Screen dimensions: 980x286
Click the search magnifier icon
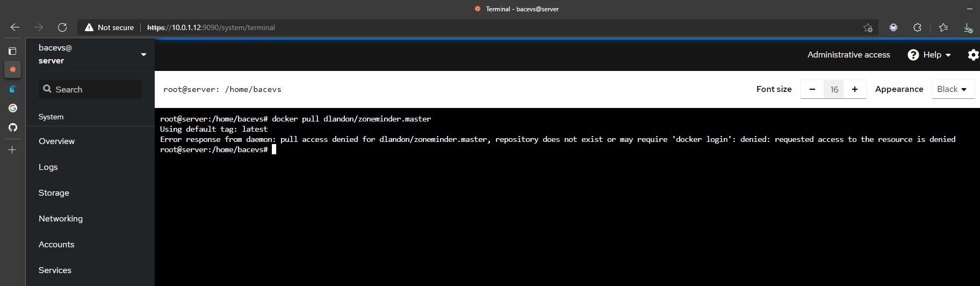[47, 89]
